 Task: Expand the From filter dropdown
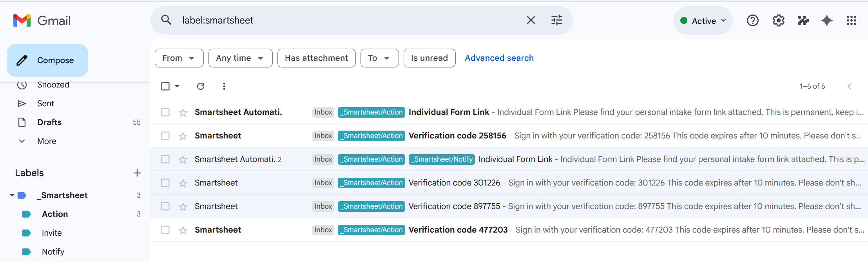pos(179,58)
